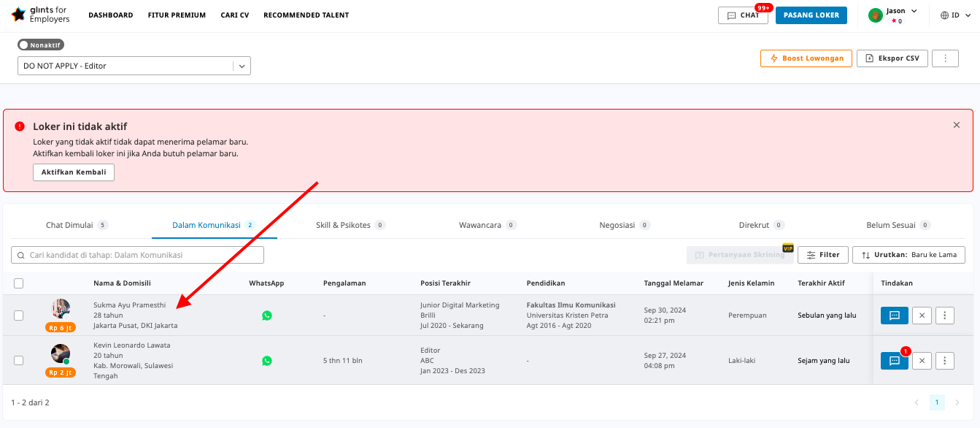Click the Pasang Loker button
This screenshot has height=428, width=980.
coord(811,15)
